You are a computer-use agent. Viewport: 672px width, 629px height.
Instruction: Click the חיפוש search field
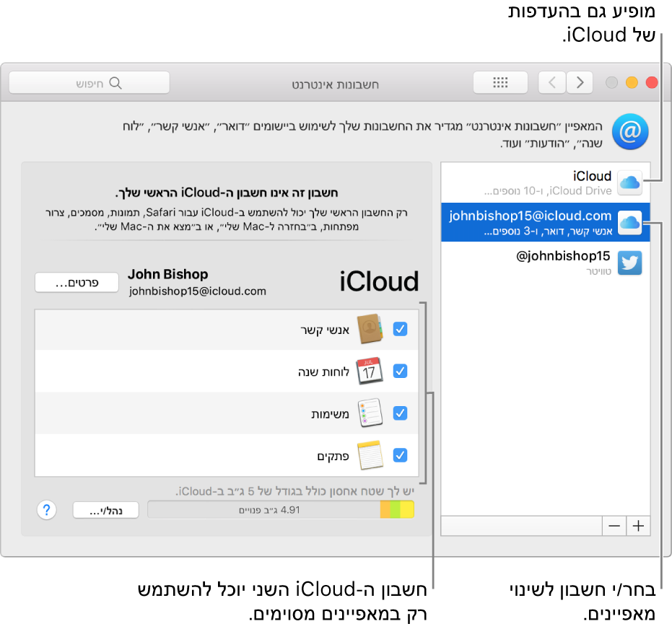90,82
